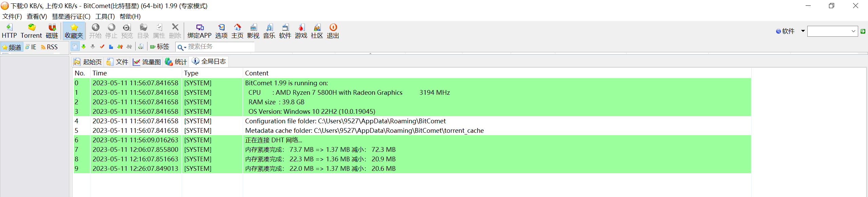
Task: Click the green go arrow beside search box
Action: [x=863, y=31]
